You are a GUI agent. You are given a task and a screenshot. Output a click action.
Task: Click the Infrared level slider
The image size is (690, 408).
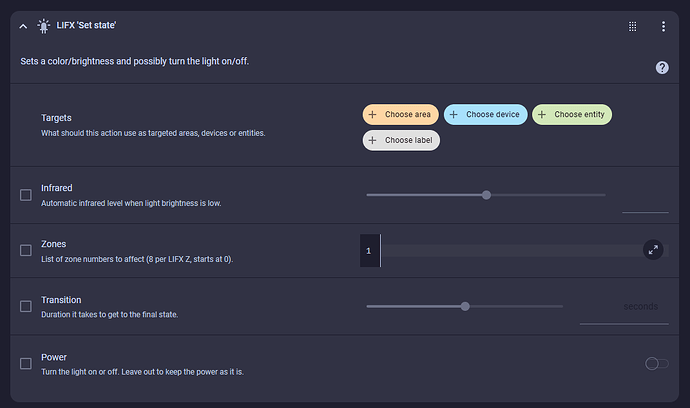pos(486,195)
